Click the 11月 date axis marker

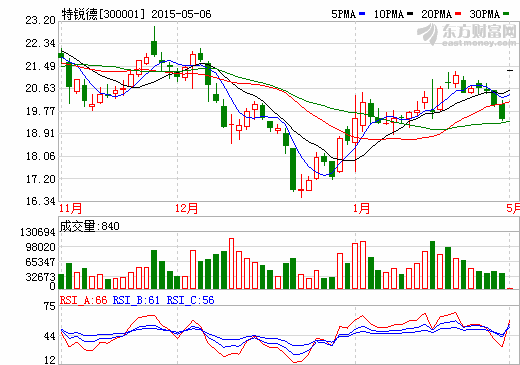[x=70, y=209]
